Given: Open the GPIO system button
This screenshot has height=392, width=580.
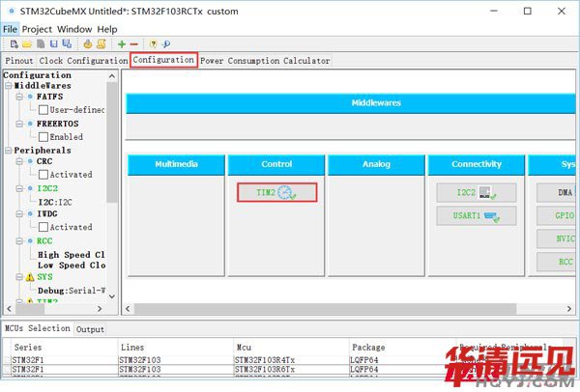Looking at the screenshot, I should point(556,215).
